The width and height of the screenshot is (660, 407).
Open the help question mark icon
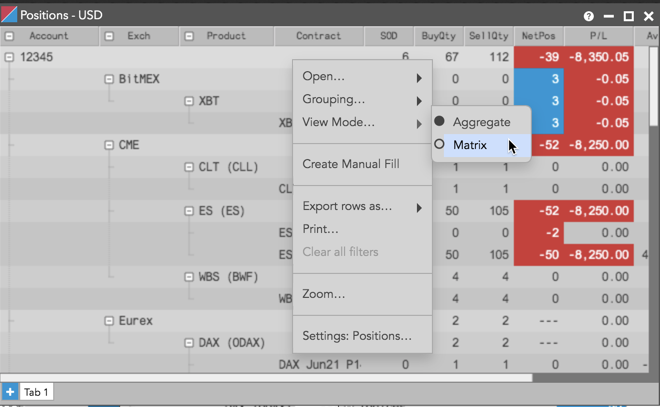[588, 16]
